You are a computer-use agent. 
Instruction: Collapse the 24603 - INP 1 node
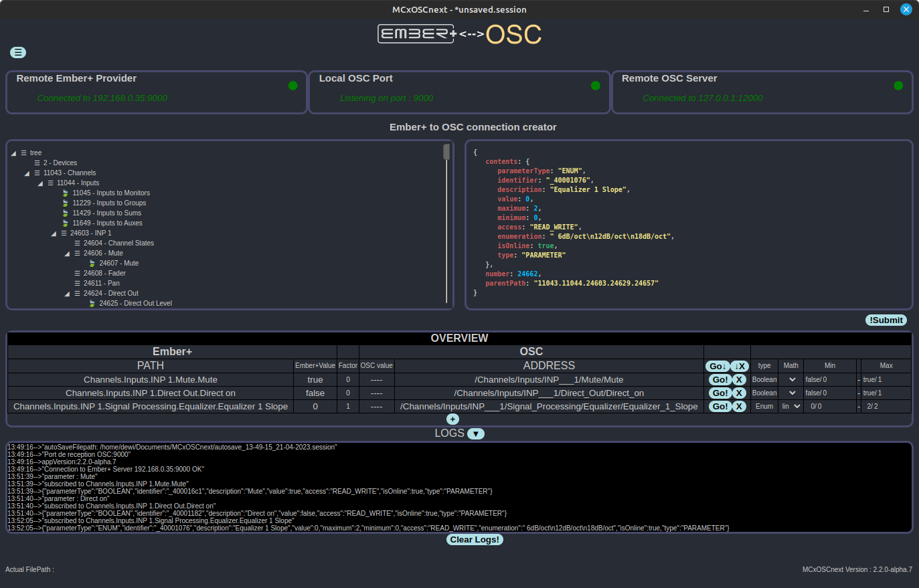click(x=54, y=234)
